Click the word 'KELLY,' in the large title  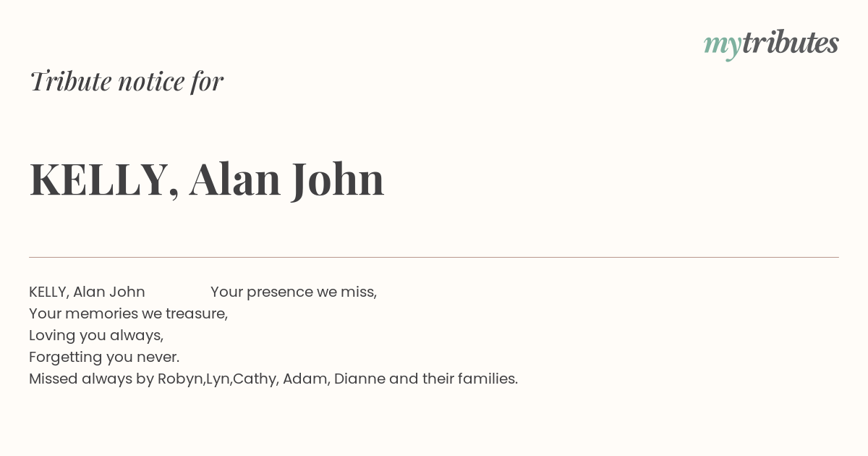tap(104, 180)
